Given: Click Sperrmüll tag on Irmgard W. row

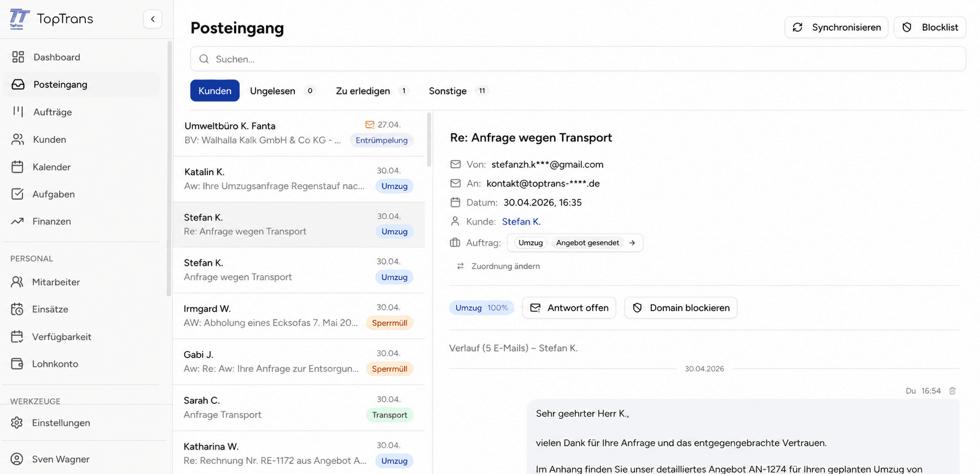Looking at the screenshot, I should click(x=390, y=323).
